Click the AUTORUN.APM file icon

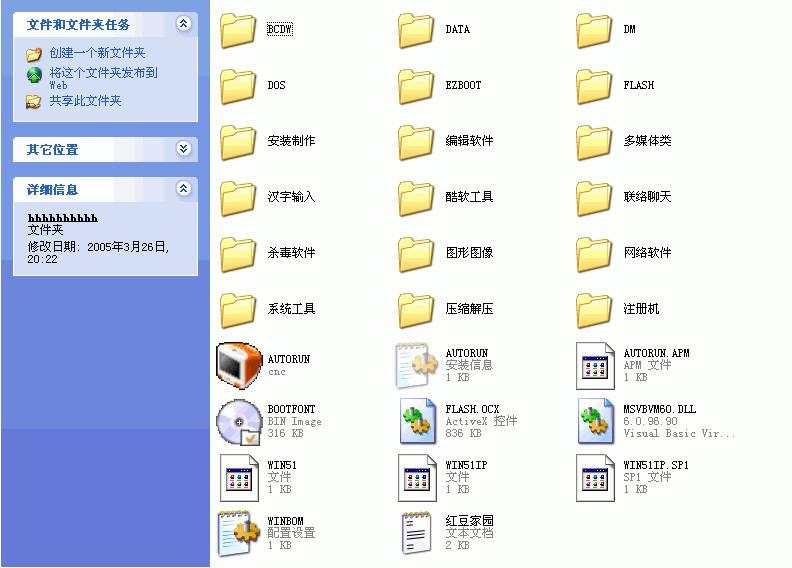tap(595, 366)
